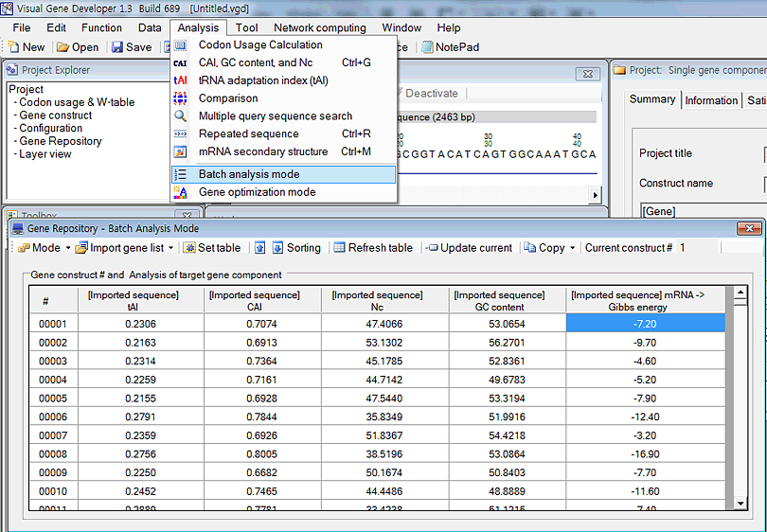
Task: Open the Import gene list dropdown
Action: [170, 248]
